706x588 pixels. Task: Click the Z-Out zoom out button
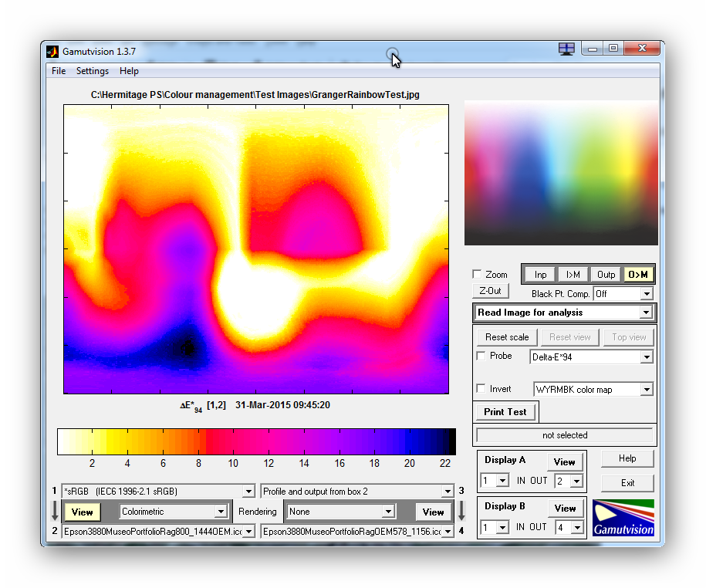coord(490,291)
